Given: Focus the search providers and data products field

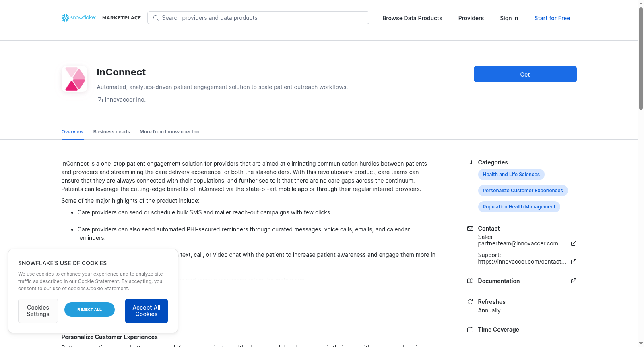Looking at the screenshot, I should point(258,18).
